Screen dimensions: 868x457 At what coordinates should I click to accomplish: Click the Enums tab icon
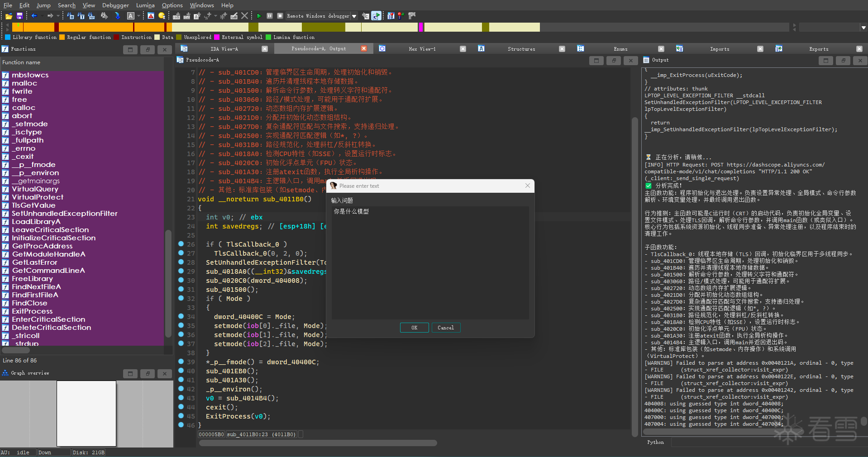pyautogui.click(x=581, y=49)
